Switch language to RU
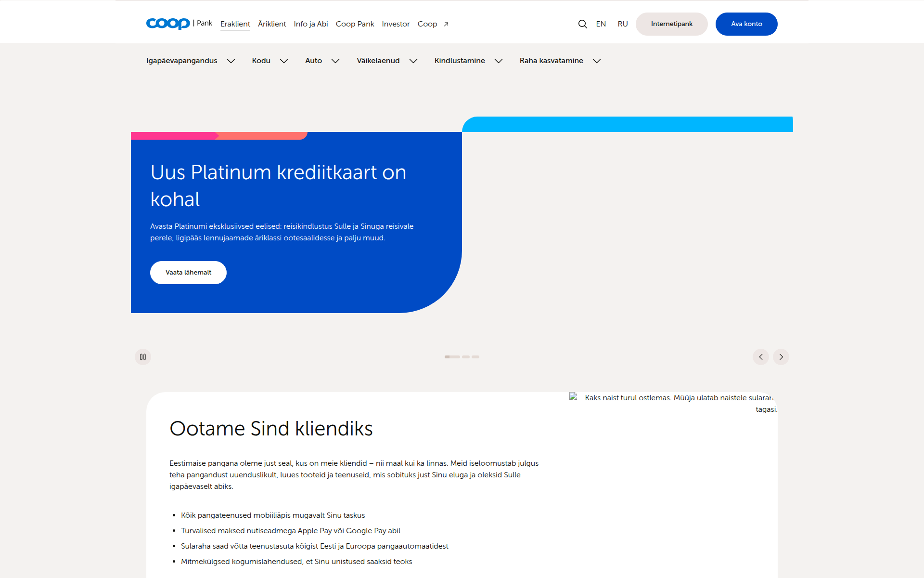 [x=623, y=24]
